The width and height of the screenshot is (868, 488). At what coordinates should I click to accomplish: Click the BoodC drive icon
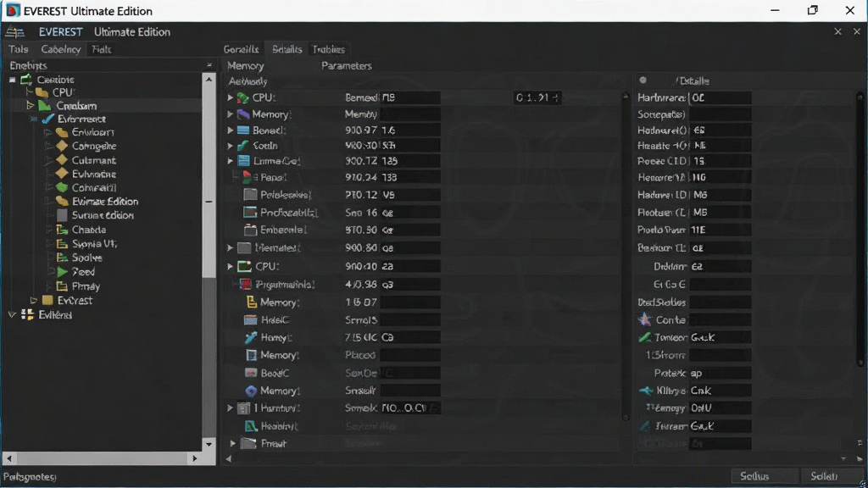[x=251, y=373]
